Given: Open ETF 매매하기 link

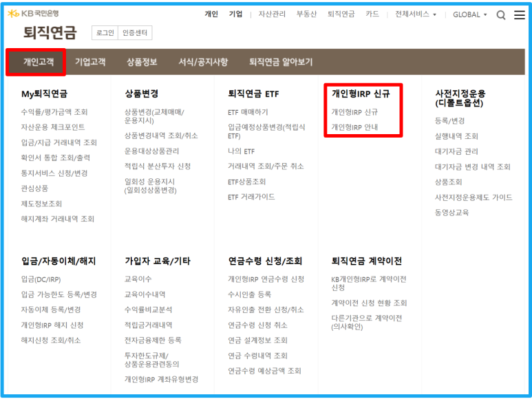Looking at the screenshot, I should click(x=248, y=112).
